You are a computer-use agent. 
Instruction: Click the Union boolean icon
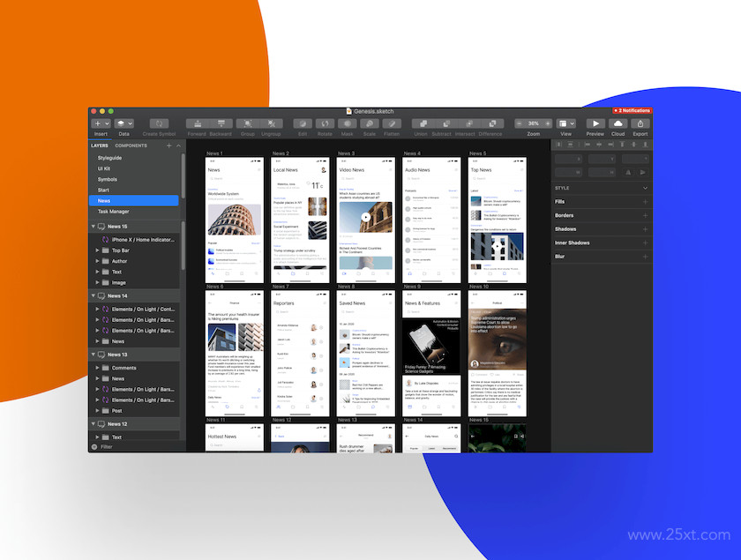[x=423, y=123]
